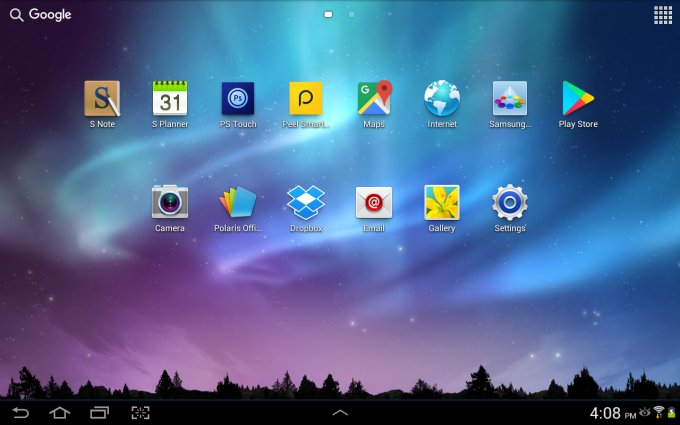Tap the Back navigation button
Image resolution: width=680 pixels, height=425 pixels.
20,412
